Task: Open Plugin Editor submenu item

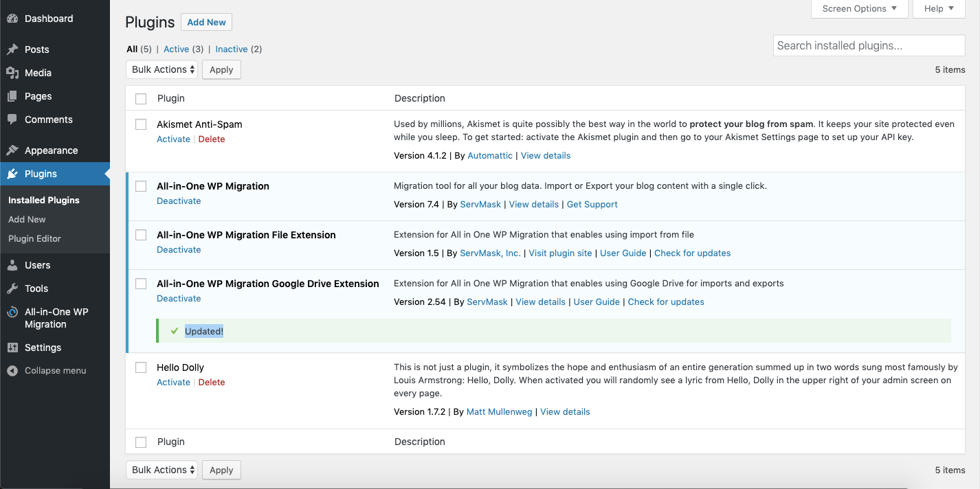Action: click(34, 239)
